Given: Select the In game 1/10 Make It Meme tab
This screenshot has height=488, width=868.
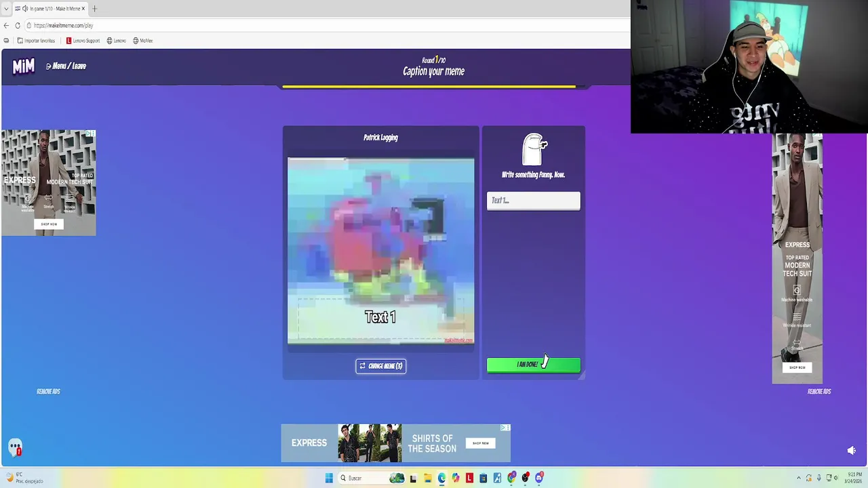Looking at the screenshot, I should (50, 9).
